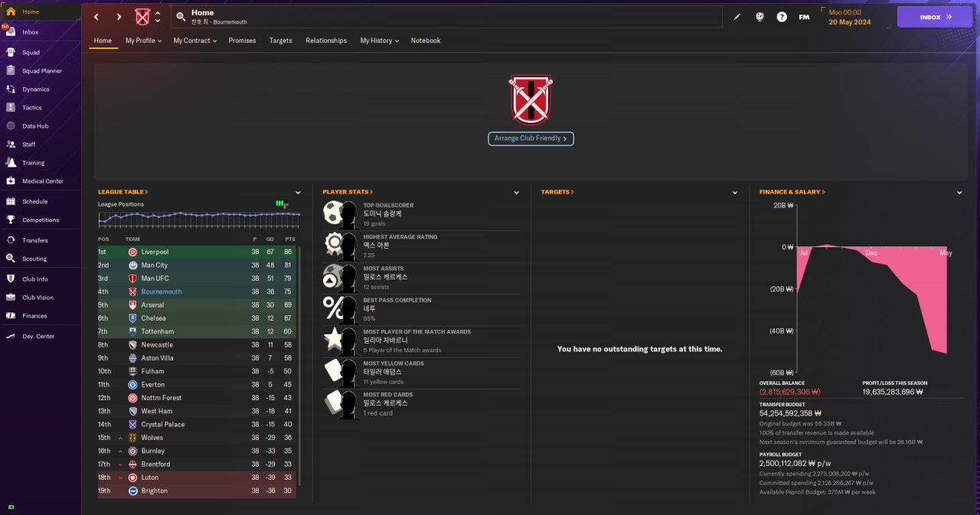This screenshot has height=515, width=980.
Task: Click the large club crest
Action: (531, 99)
